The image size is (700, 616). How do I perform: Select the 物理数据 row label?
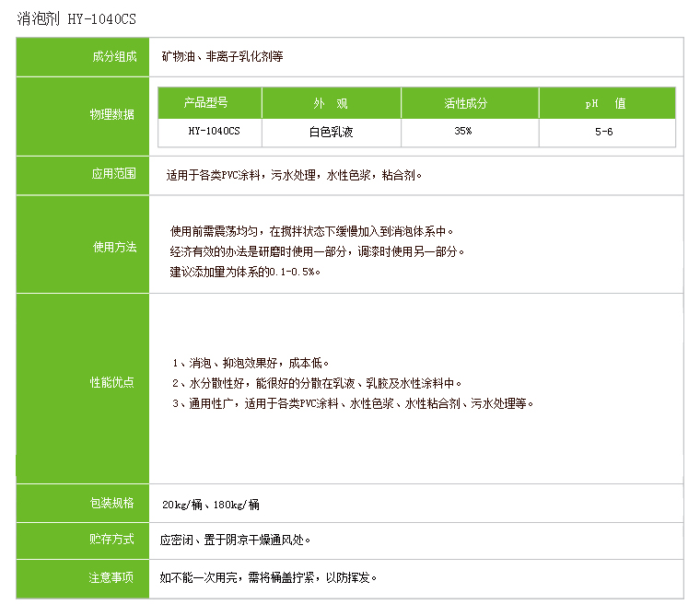pos(112,115)
